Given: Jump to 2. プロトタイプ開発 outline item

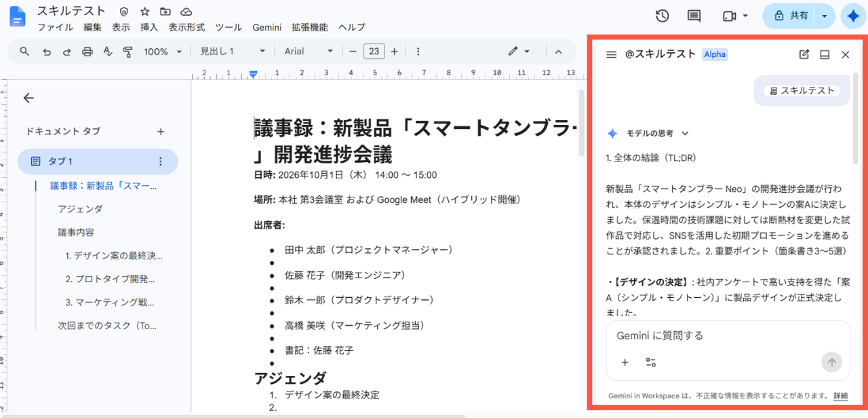Looking at the screenshot, I should (x=110, y=279).
